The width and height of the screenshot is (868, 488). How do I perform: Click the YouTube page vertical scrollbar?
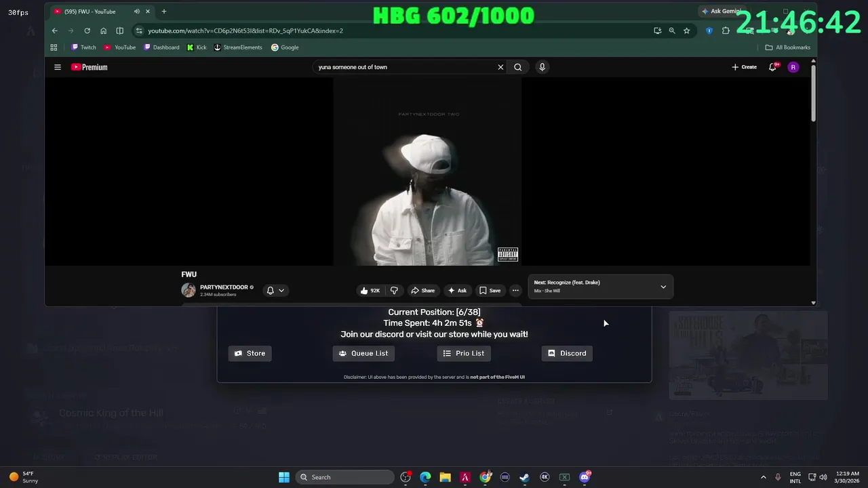(x=814, y=94)
